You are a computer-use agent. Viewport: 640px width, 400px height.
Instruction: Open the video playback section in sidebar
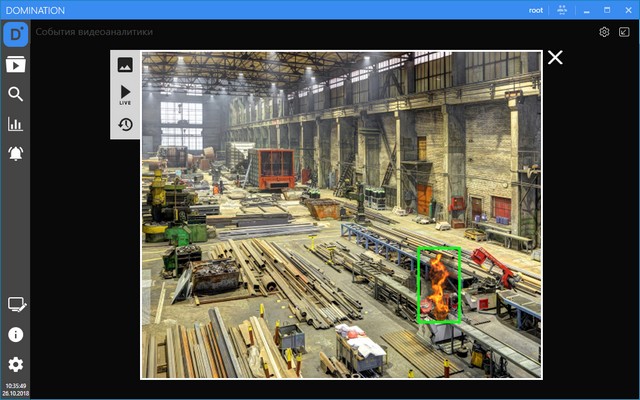tap(15, 65)
